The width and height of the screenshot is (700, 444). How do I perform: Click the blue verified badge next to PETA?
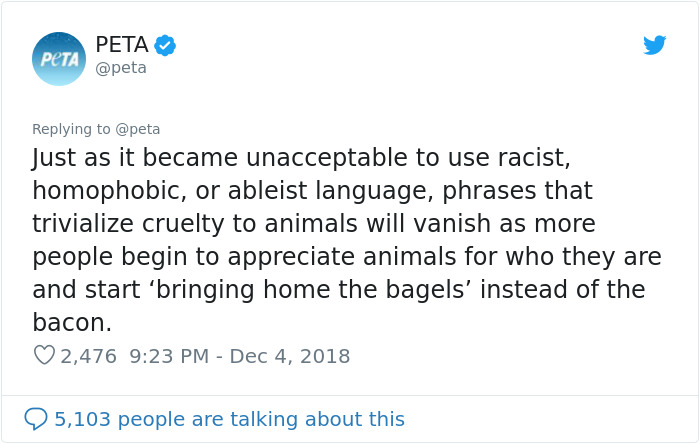pyautogui.click(x=165, y=45)
